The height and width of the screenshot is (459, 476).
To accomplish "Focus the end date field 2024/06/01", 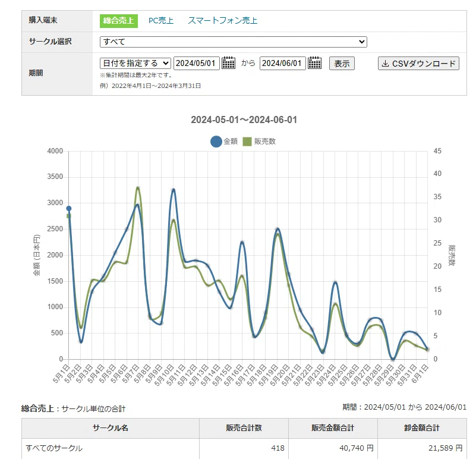I will [283, 64].
